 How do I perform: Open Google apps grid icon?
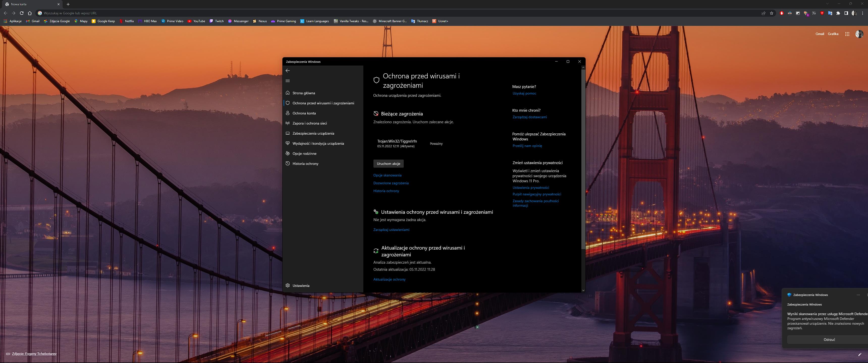pos(847,34)
